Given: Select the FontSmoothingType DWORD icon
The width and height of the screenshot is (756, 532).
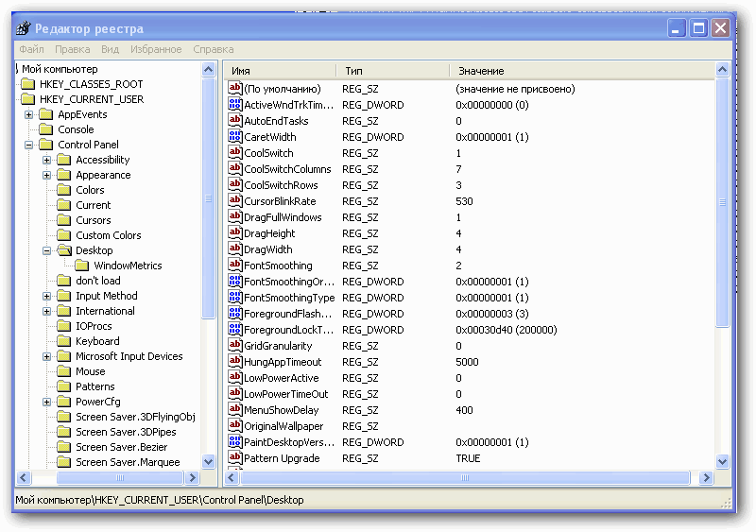Looking at the screenshot, I should click(x=234, y=297).
